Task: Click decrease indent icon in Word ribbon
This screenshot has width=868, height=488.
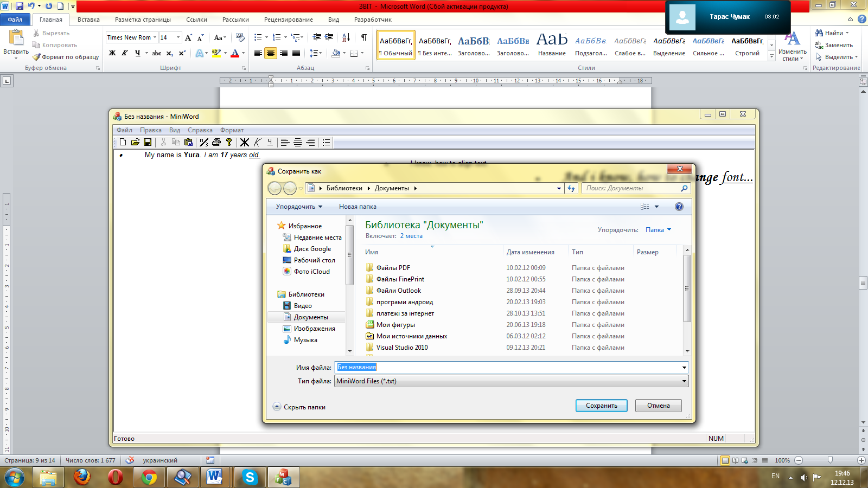Action: tap(317, 37)
